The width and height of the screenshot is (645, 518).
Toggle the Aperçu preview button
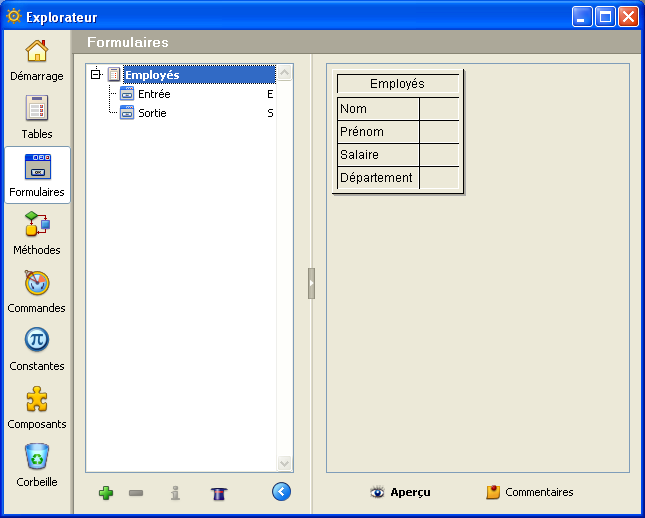pyautogui.click(x=400, y=492)
